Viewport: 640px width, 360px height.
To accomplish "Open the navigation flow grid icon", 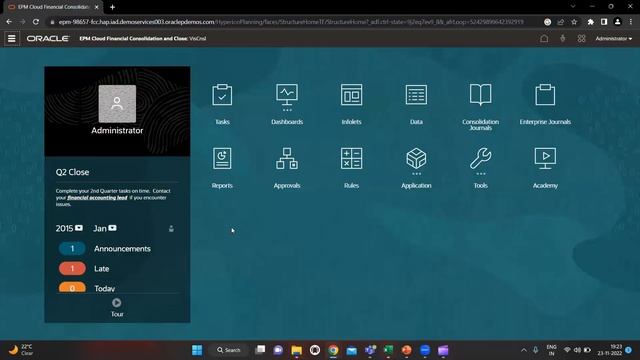I will point(582,38).
